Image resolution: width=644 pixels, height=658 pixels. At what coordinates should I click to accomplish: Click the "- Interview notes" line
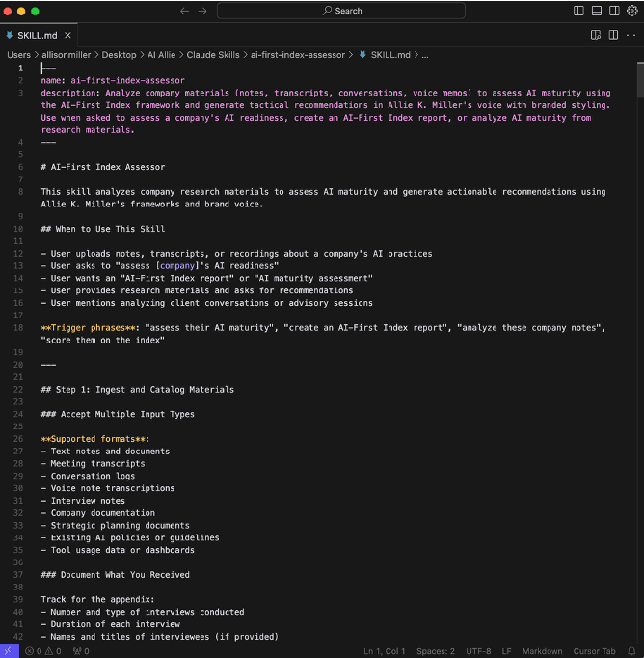click(83, 501)
